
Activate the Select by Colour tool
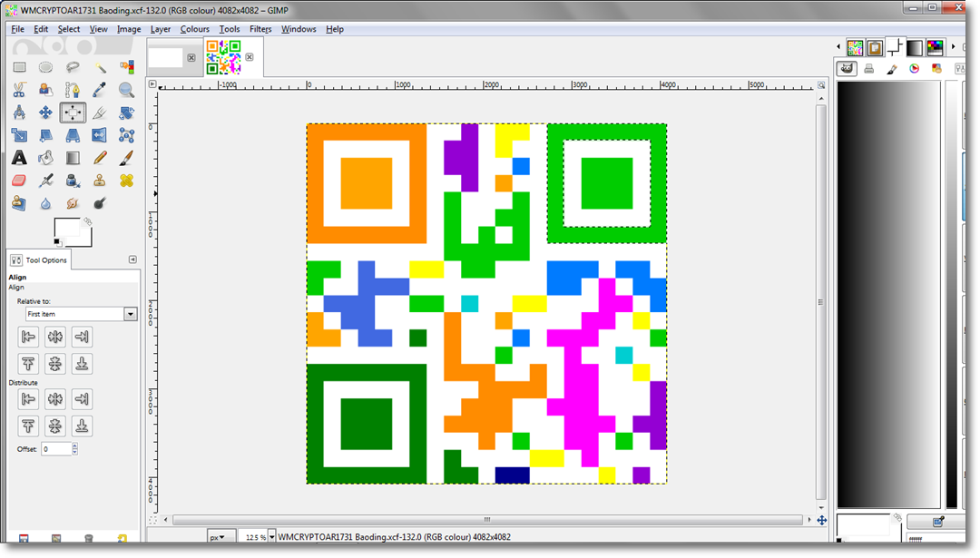click(x=126, y=67)
